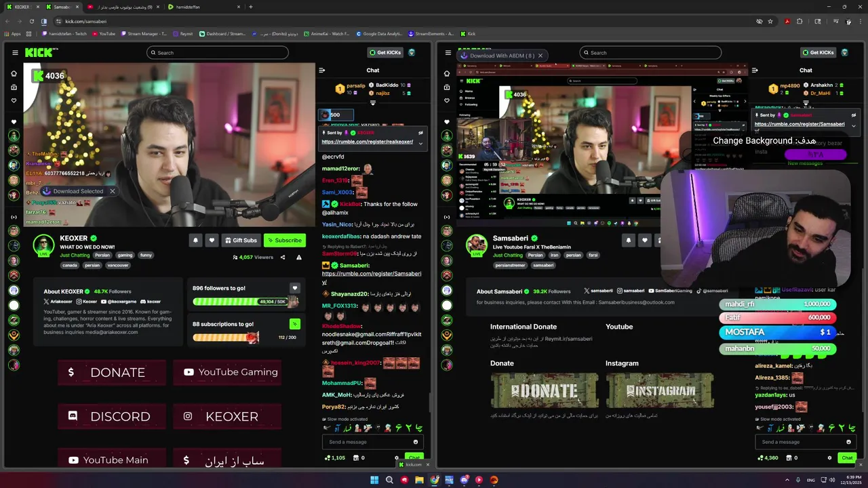Follow KEOXER with the heart button
Screen dimensions: 868x488
(212, 240)
